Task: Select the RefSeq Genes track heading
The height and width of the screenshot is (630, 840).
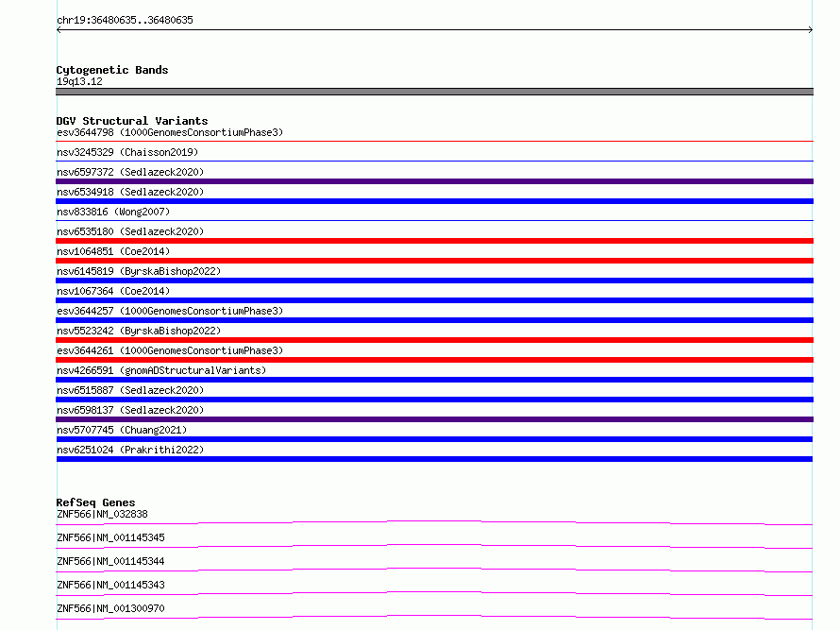Action: pos(95,502)
